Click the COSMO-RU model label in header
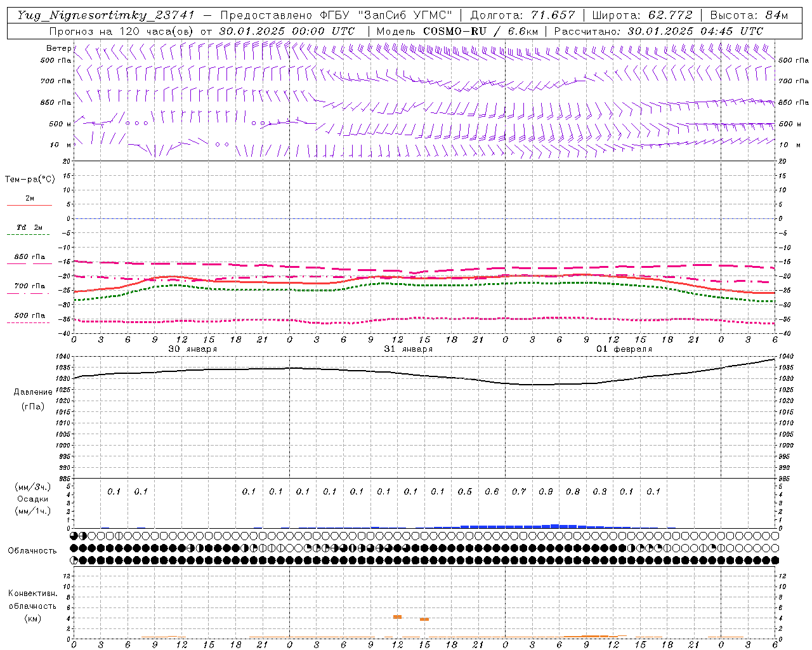This screenshot has height=650, width=812. [454, 31]
